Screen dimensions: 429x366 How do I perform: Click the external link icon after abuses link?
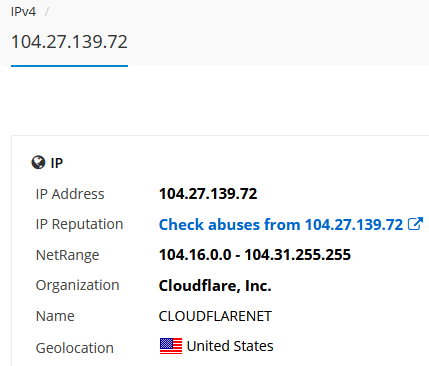(415, 224)
